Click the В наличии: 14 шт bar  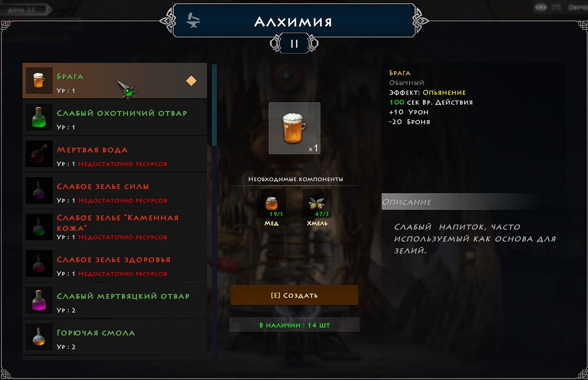pos(294,325)
